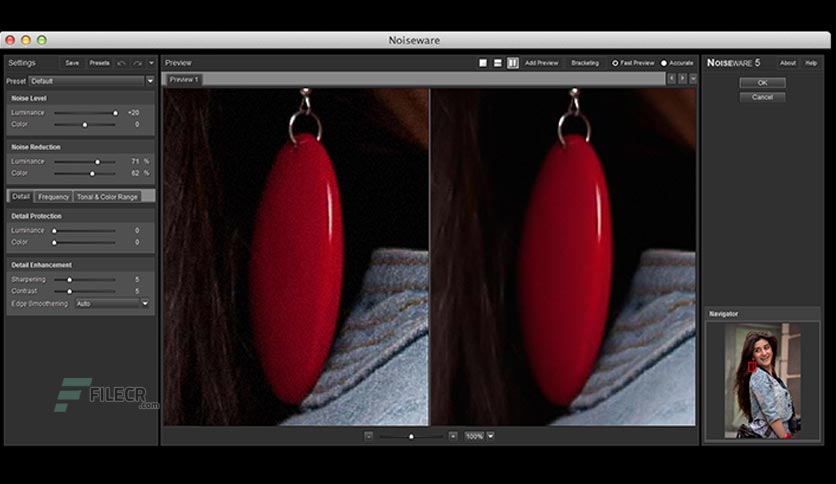This screenshot has height=484, width=836.
Task: Open Bracketing options
Action: click(585, 63)
